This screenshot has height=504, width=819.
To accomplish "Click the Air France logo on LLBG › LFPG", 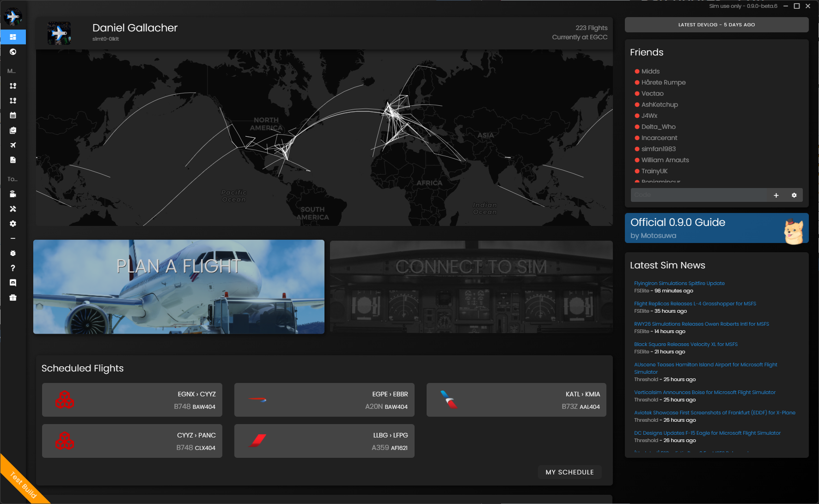I will (257, 441).
